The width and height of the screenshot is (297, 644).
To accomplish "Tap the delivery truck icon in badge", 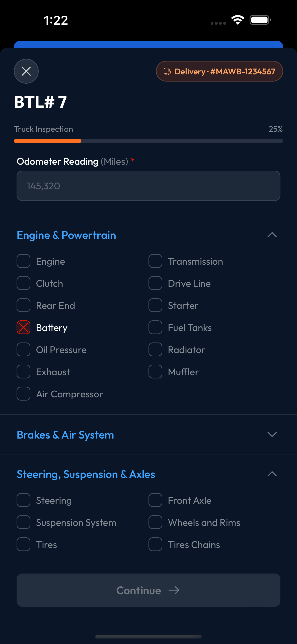I will 167,71.
